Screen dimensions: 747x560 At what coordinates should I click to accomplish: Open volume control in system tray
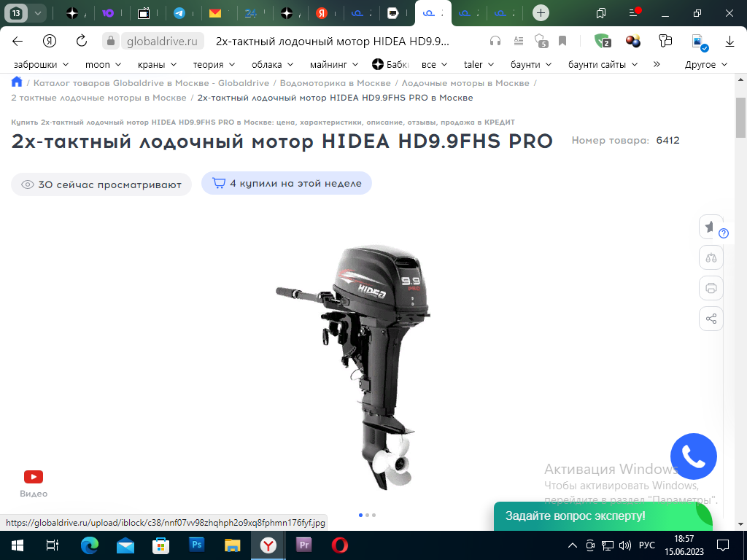pyautogui.click(x=624, y=545)
